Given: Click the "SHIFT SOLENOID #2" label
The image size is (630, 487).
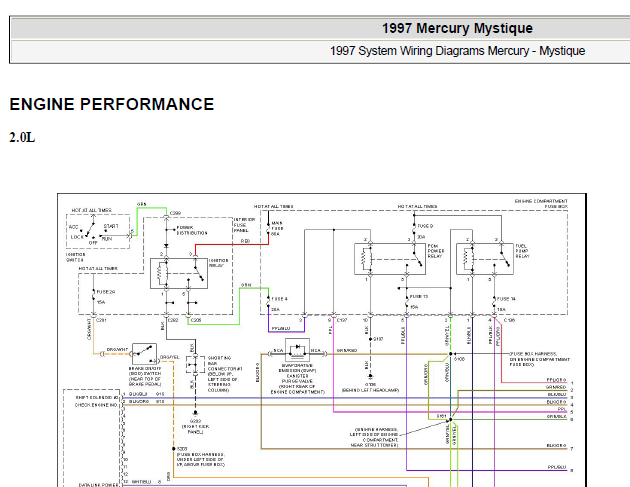Looking at the screenshot, I should pyautogui.click(x=97, y=397).
